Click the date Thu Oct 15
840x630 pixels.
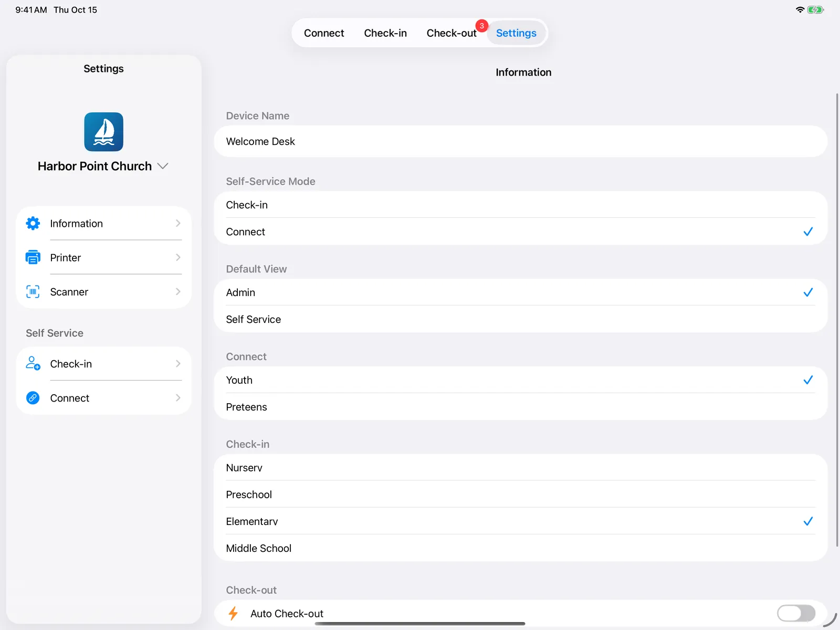pos(75,10)
